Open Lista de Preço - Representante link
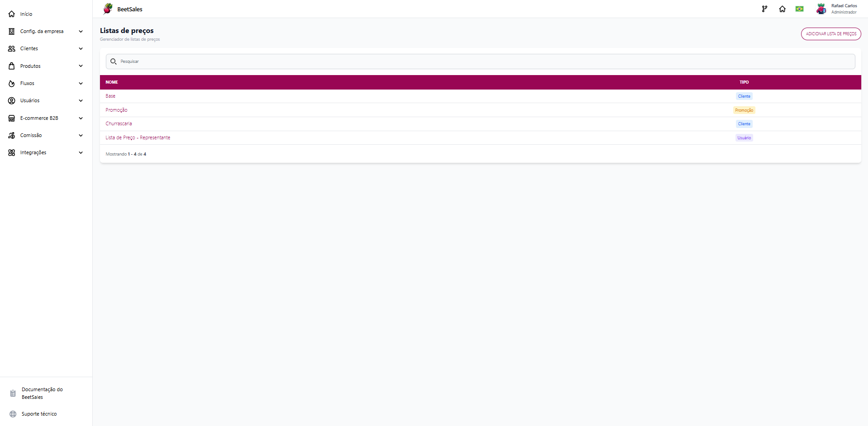 (x=138, y=137)
